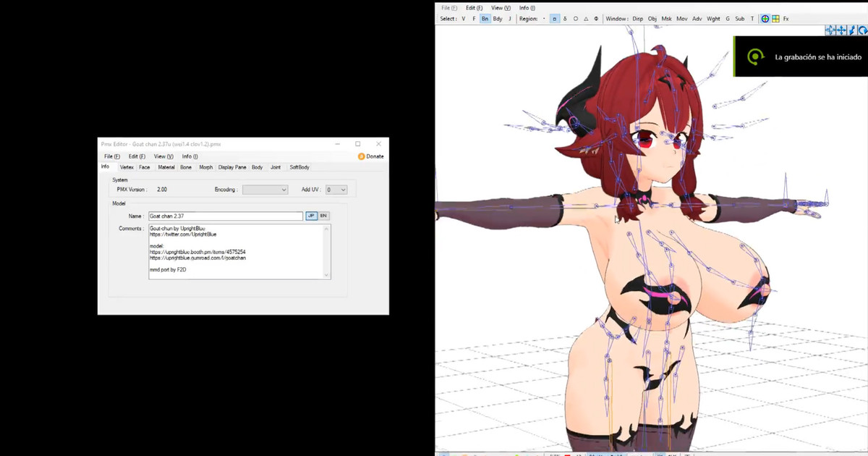This screenshot has width=868, height=456.
Task: Open Edit menu in the viewer window
Action: click(475, 8)
